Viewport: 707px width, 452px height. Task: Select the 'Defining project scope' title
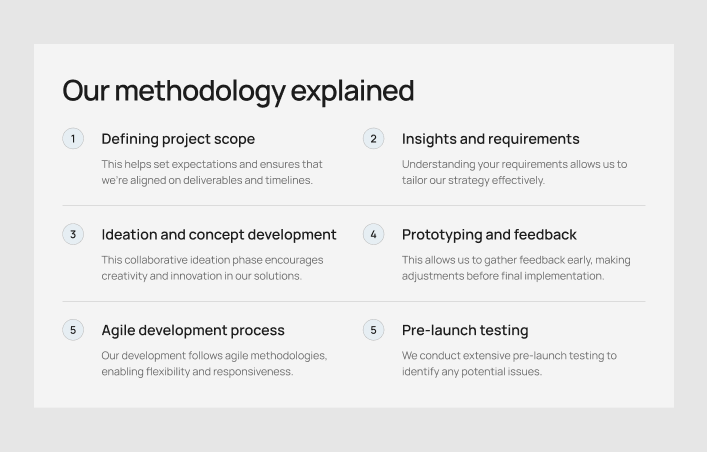(178, 139)
